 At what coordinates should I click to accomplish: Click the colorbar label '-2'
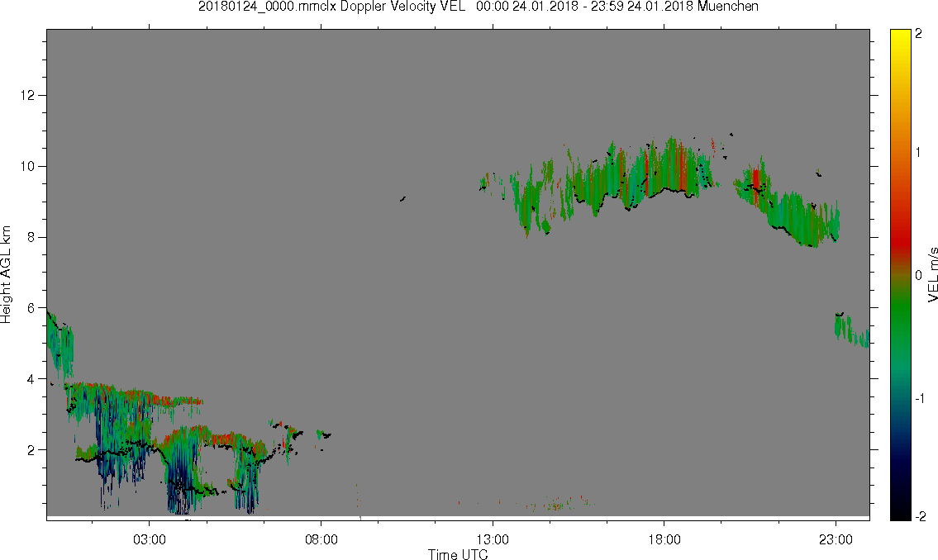click(920, 516)
